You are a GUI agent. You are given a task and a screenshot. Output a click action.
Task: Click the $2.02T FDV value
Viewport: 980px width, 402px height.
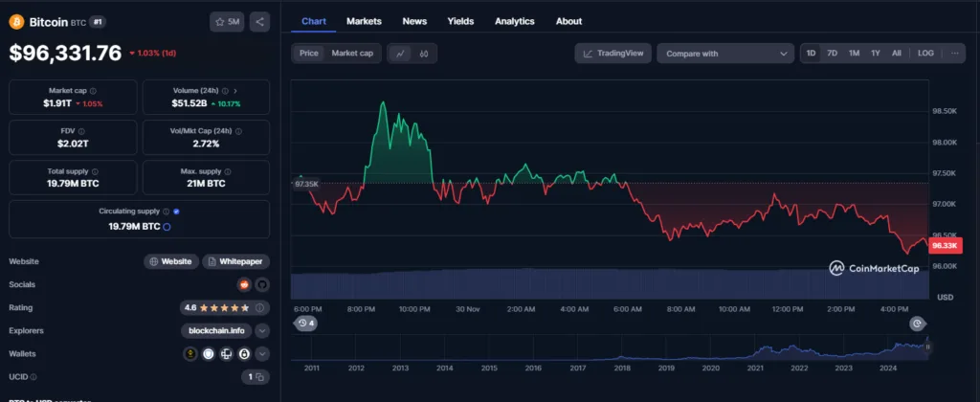(73, 144)
